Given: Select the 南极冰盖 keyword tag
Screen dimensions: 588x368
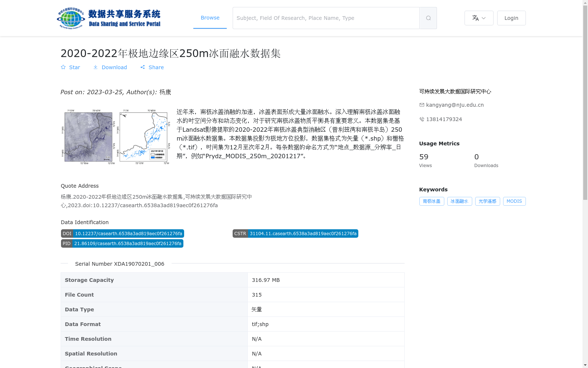Looking at the screenshot, I should [431, 201].
